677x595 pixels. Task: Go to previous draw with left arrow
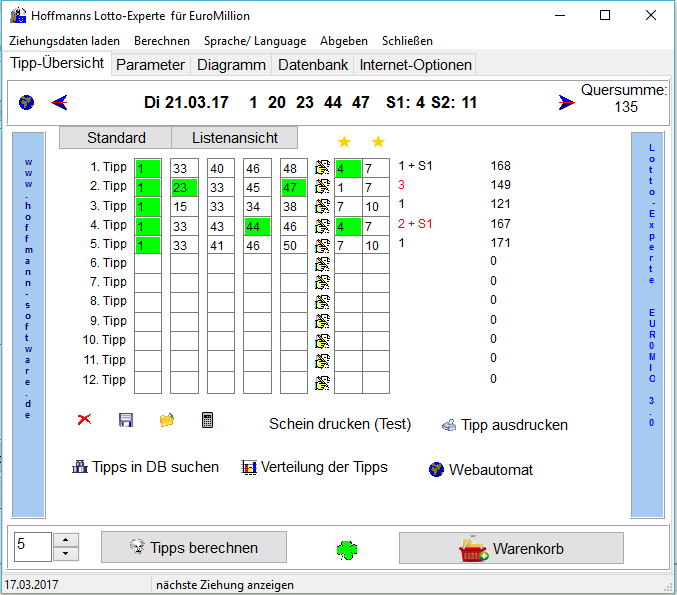pyautogui.click(x=59, y=103)
